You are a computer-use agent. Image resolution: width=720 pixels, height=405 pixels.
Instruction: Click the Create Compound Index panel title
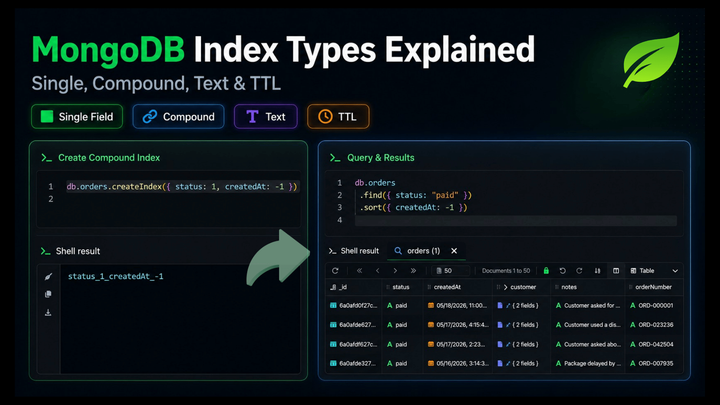[109, 158]
